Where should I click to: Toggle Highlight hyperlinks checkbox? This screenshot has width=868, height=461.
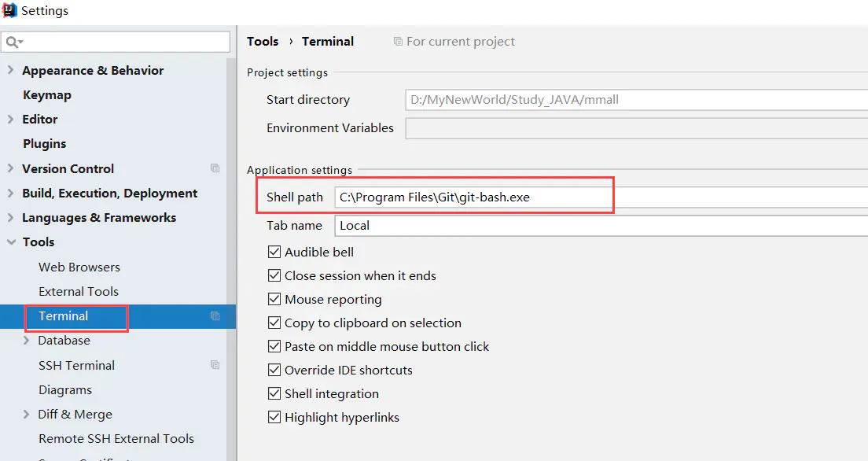pyautogui.click(x=274, y=418)
